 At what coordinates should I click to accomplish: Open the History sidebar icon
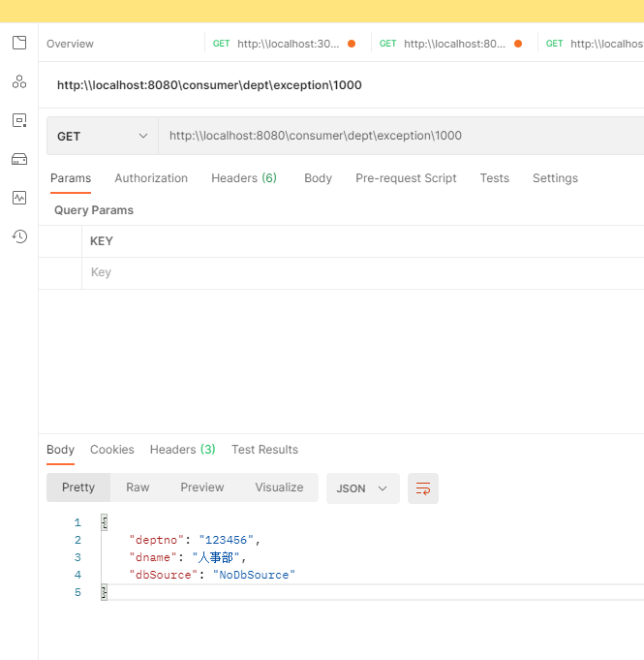(x=19, y=236)
